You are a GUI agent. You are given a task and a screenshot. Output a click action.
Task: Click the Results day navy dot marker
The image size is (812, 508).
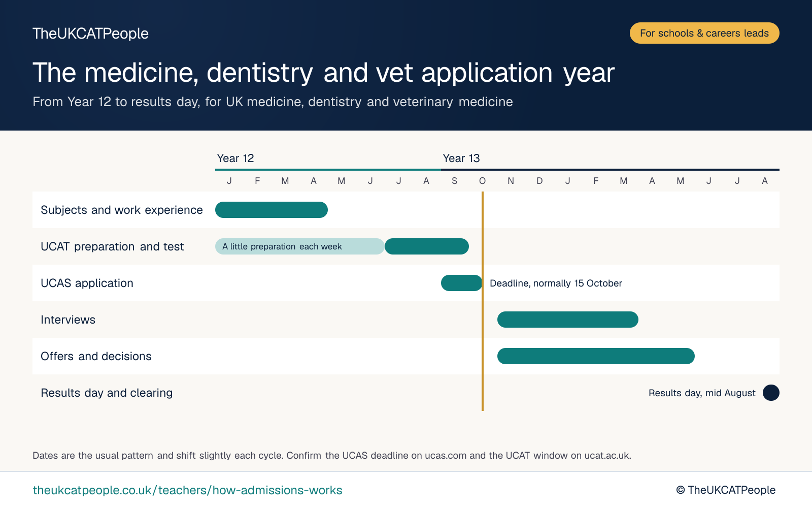pos(771,393)
